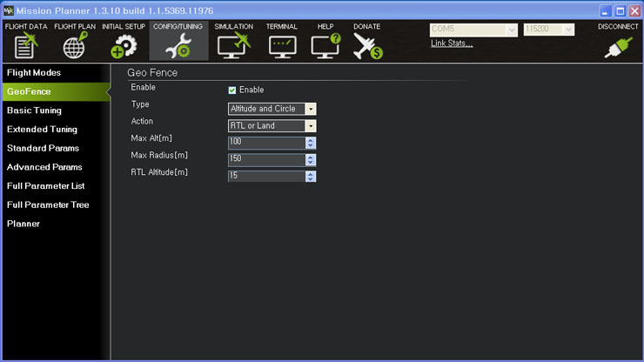This screenshot has width=644, height=362.
Task: Click the DISCONNECT label
Action: (618, 26)
